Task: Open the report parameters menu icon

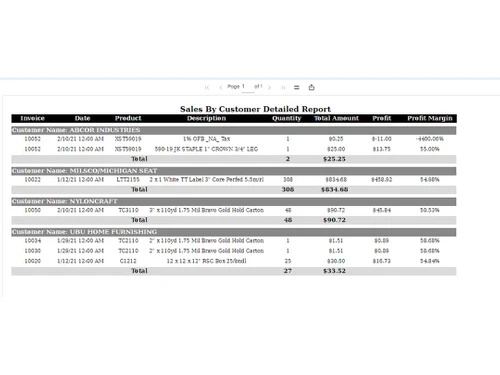Action: point(297,88)
